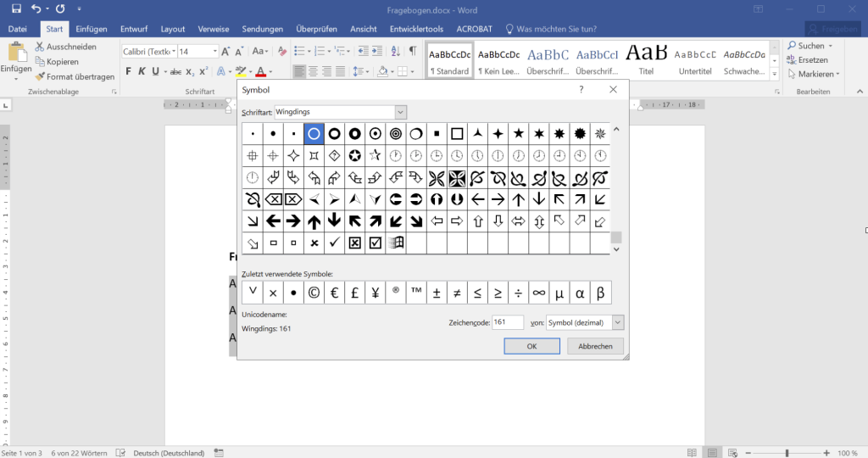This screenshot has height=458, width=868.
Task: Select the crossed box symbol
Action: 355,243
